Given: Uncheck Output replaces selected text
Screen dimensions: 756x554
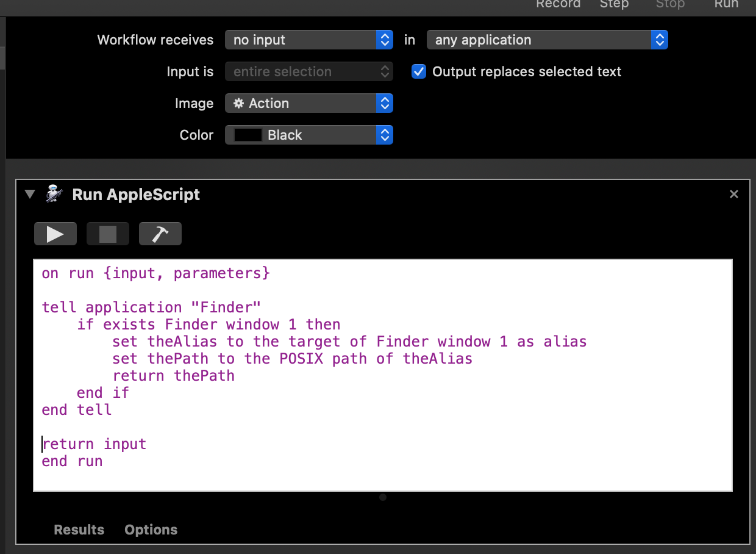Looking at the screenshot, I should [419, 71].
